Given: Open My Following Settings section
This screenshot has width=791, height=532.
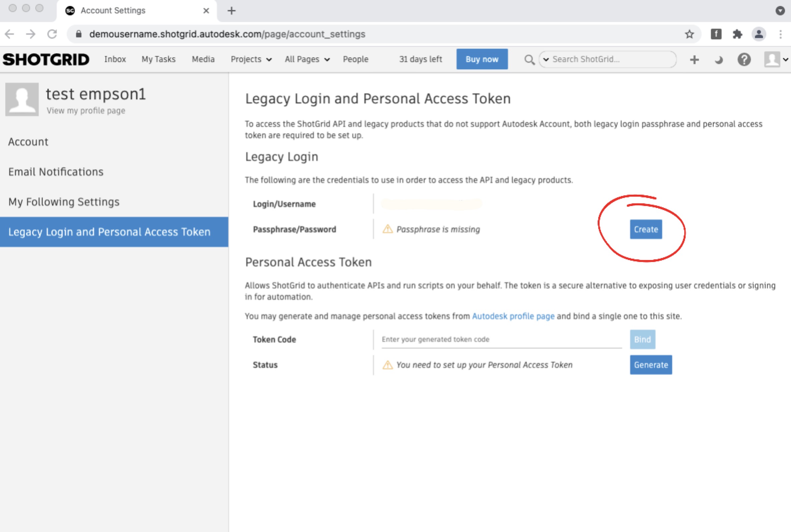Looking at the screenshot, I should point(64,202).
